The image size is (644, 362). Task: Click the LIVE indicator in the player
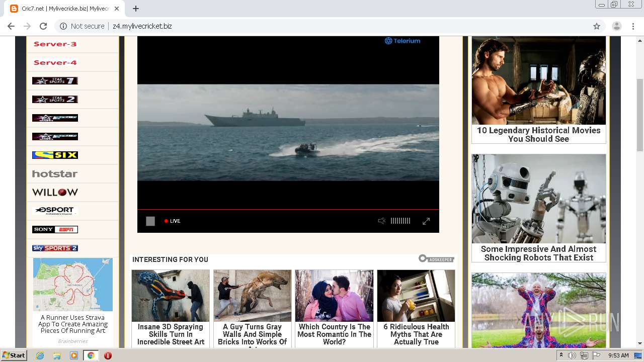pyautogui.click(x=172, y=221)
